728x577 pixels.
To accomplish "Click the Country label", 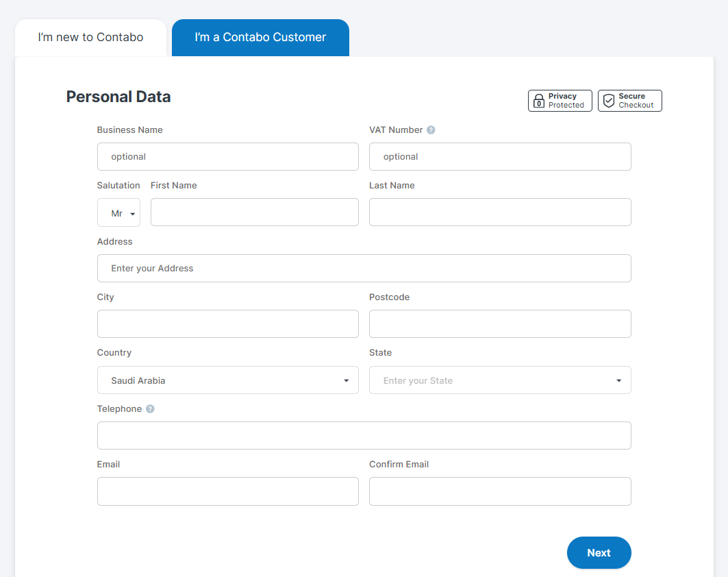I will click(114, 353).
